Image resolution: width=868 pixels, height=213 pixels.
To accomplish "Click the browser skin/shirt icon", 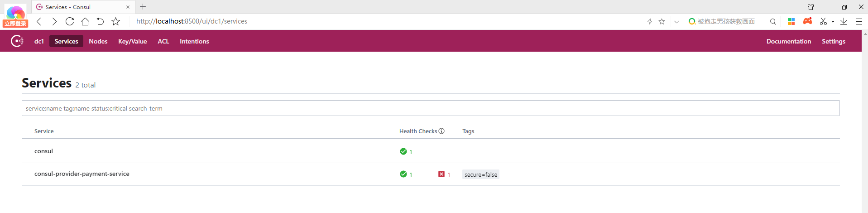I will tap(811, 7).
